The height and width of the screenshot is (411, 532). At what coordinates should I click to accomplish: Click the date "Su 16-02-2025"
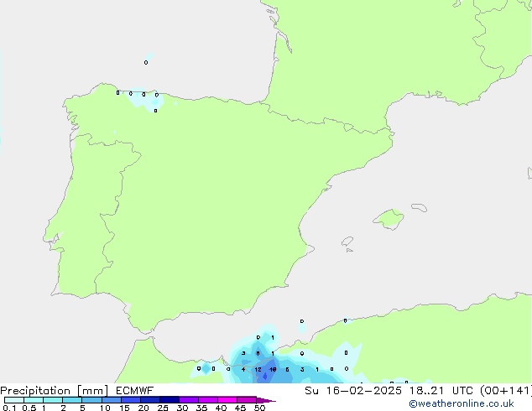point(353,391)
